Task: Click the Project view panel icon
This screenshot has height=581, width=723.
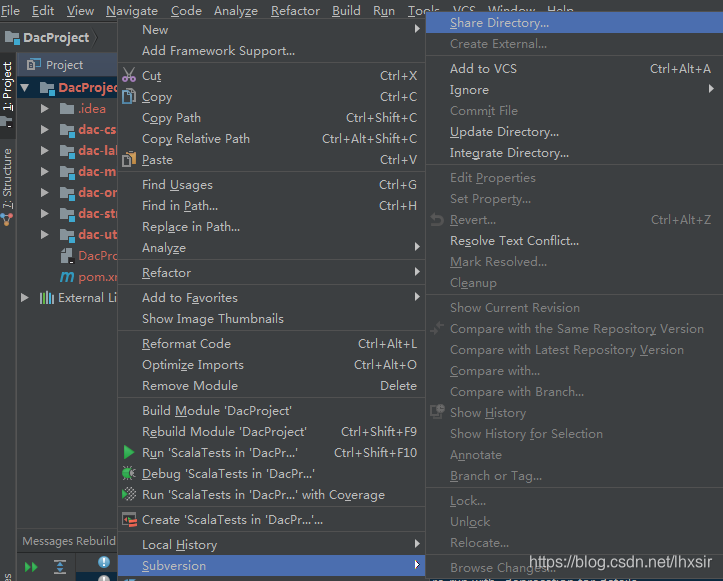Action: (x=33, y=65)
